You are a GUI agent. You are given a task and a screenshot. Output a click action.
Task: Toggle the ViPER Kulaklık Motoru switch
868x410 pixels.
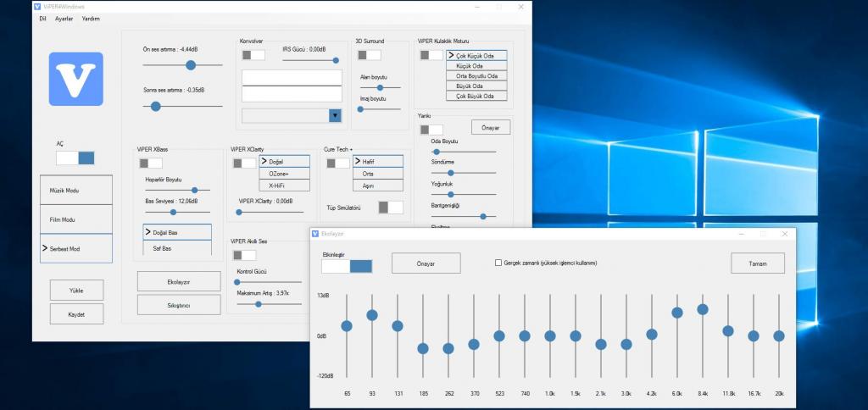point(431,55)
